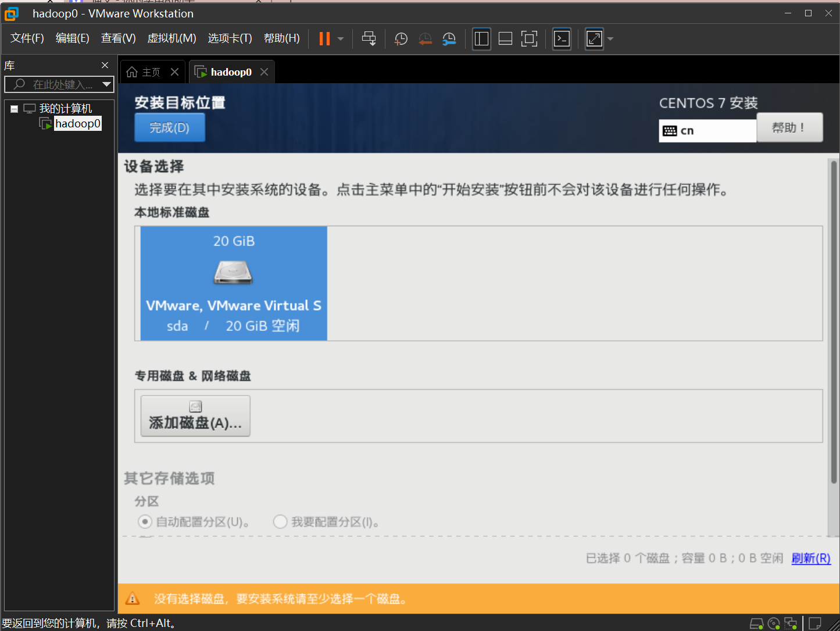Open the power options dropdown arrow

[x=341, y=39]
